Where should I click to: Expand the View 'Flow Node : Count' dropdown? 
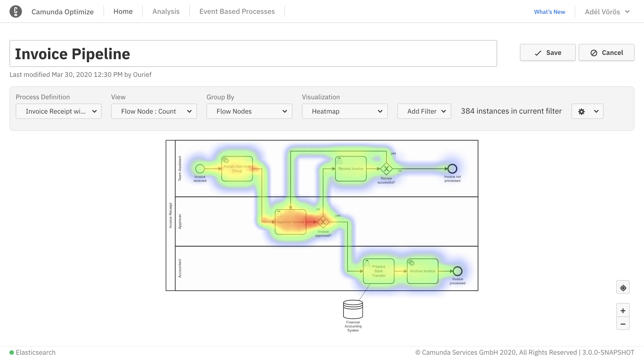click(154, 111)
